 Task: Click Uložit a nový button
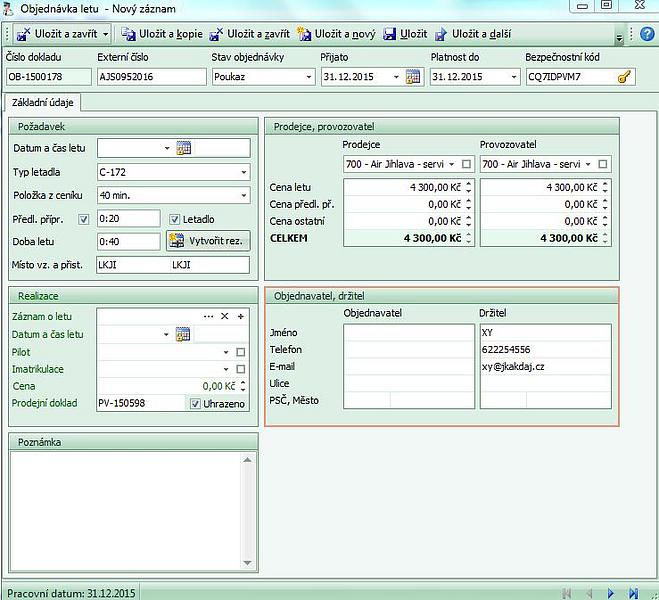coord(336,34)
